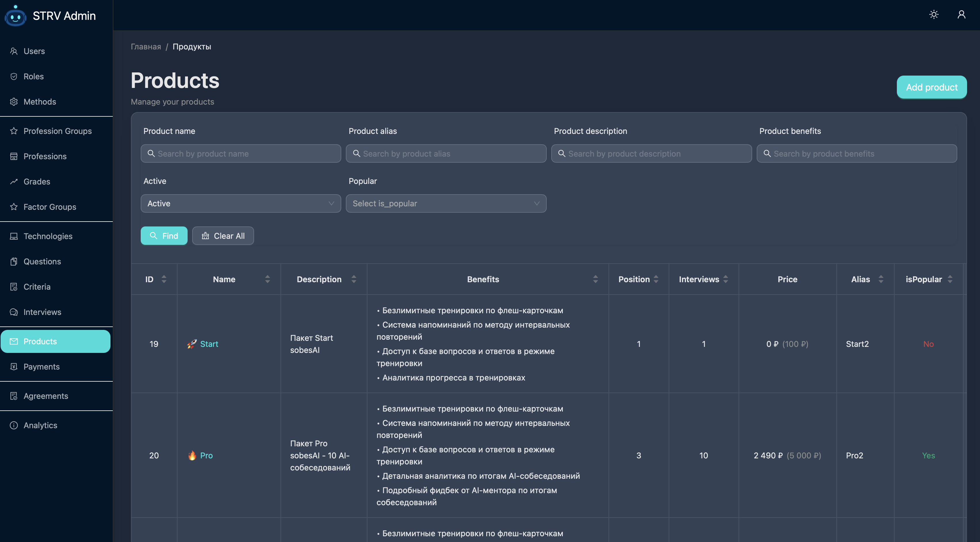Screen dimensions: 980x542
Task: Click the Find button
Action: pyautogui.click(x=164, y=236)
